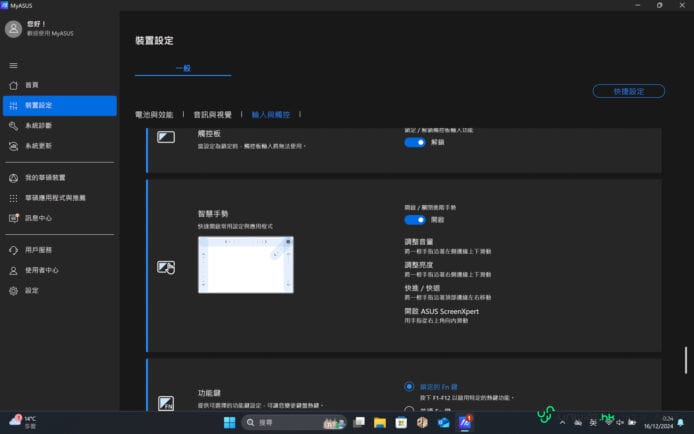Open 使用者中心 user center
The height and width of the screenshot is (434, 694).
[41, 270]
